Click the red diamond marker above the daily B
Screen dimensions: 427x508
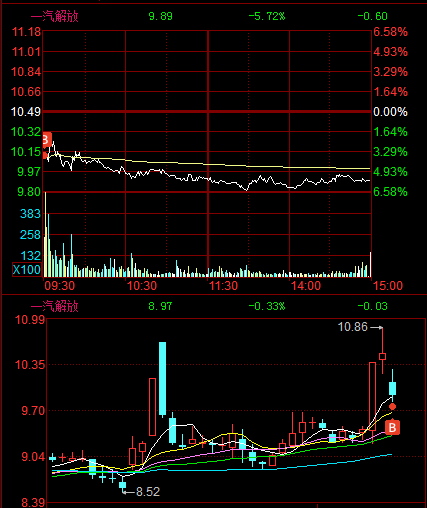[392, 406]
